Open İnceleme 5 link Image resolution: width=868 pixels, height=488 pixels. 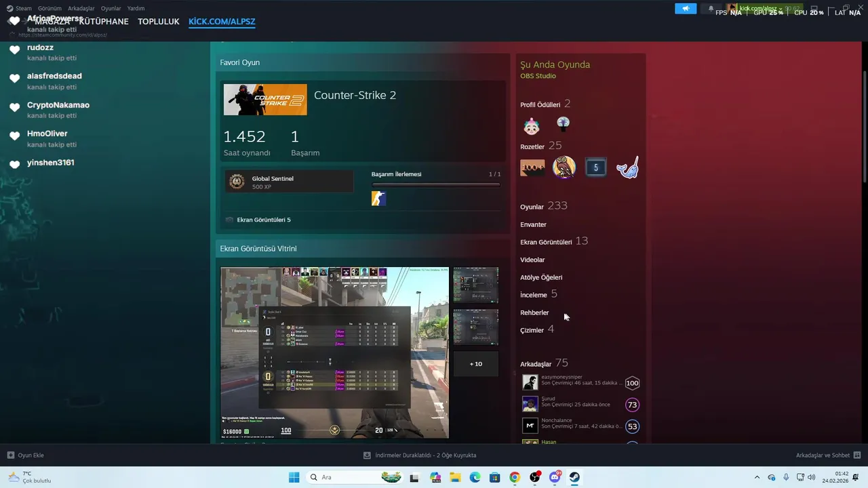tap(538, 294)
